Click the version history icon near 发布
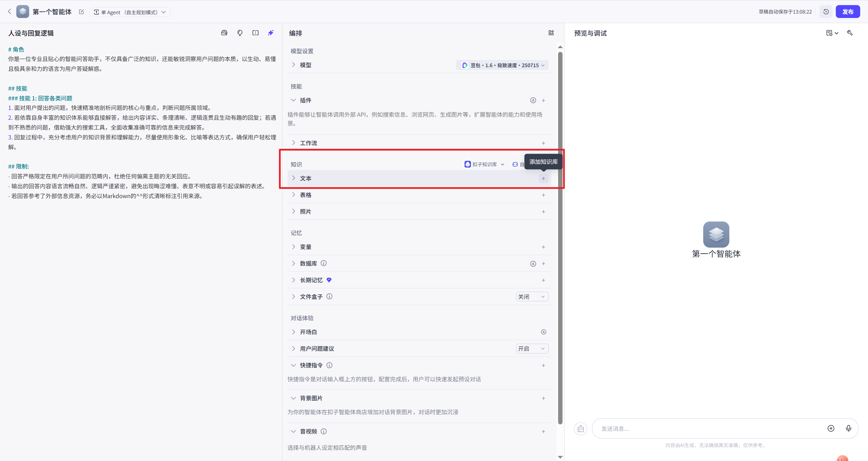Image resolution: width=868 pixels, height=461 pixels. click(826, 12)
